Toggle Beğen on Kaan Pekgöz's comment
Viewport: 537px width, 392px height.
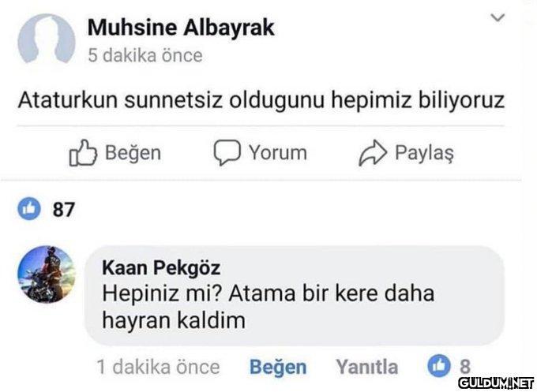[278, 367]
